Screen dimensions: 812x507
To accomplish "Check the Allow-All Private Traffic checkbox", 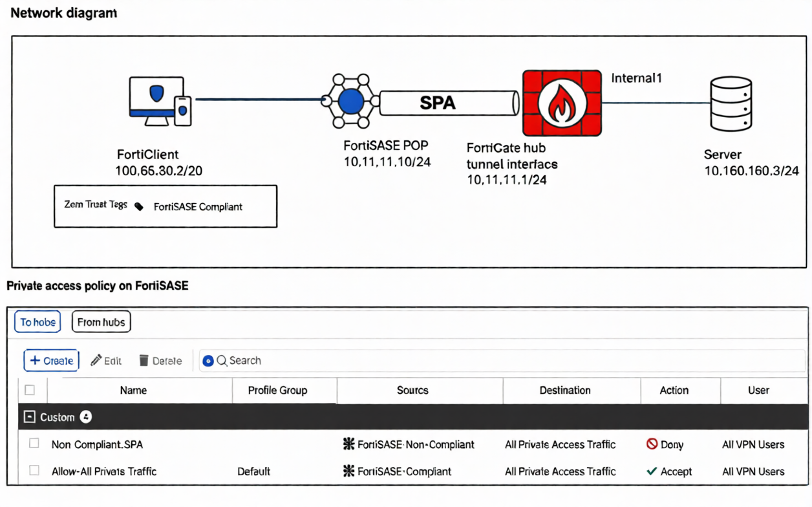I will pyautogui.click(x=34, y=471).
